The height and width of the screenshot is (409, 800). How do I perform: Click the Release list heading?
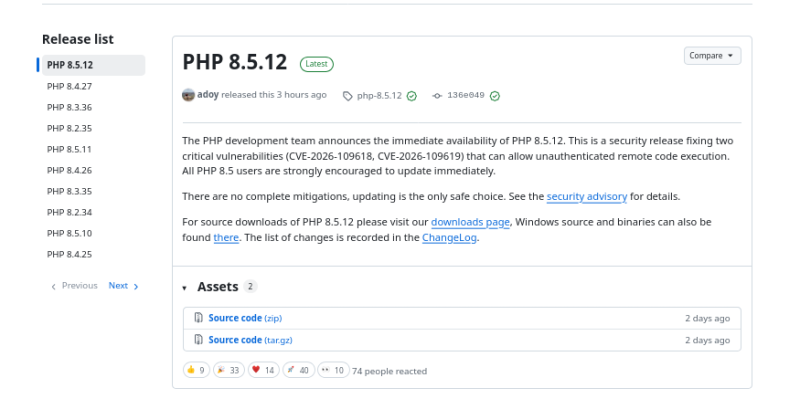[78, 39]
